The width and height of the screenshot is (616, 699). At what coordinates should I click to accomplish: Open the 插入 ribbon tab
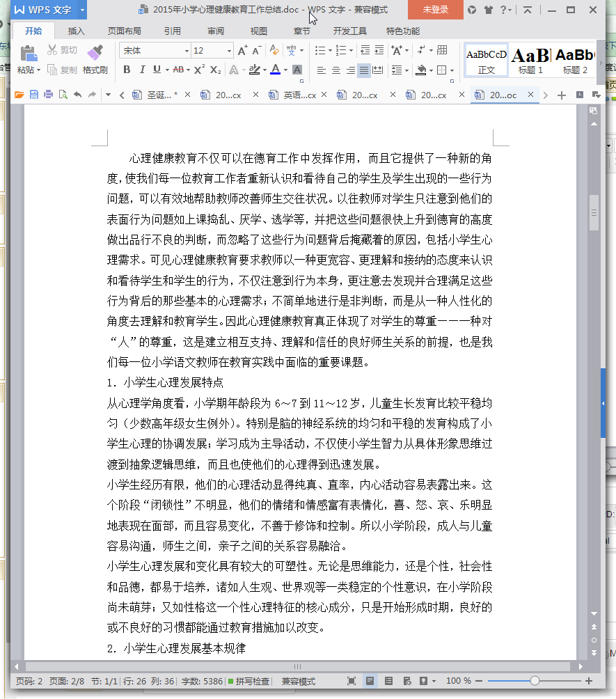(x=77, y=31)
